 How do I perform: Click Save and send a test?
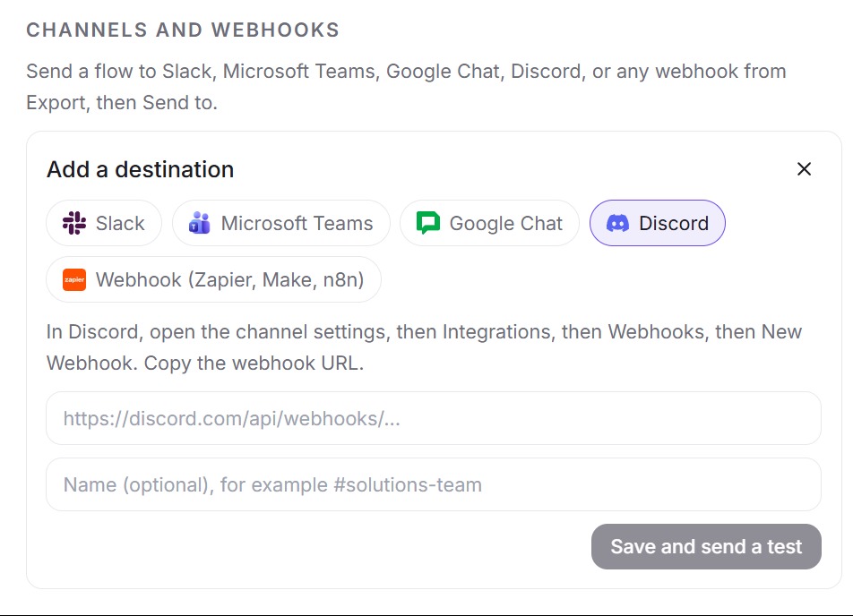[706, 546]
